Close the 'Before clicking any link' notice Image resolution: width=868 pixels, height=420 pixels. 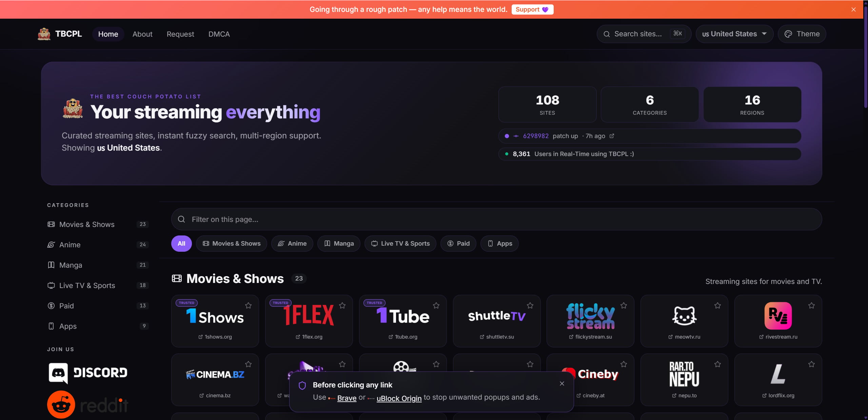pyautogui.click(x=562, y=383)
